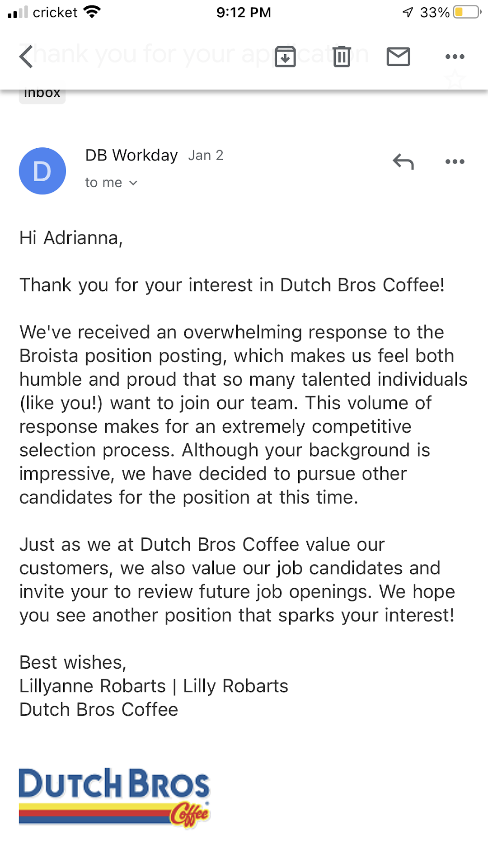Archive this email
This screenshot has width=488, height=868.
(x=285, y=57)
